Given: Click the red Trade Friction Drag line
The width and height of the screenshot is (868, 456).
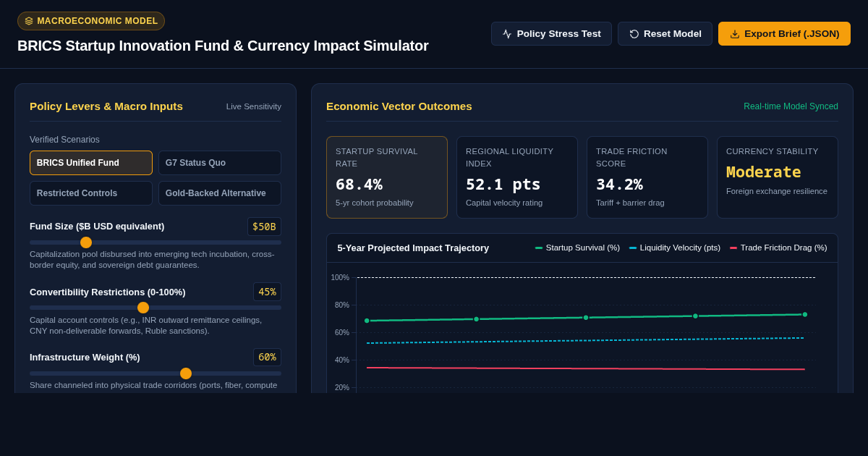Looking at the screenshot, I should [x=586, y=368].
